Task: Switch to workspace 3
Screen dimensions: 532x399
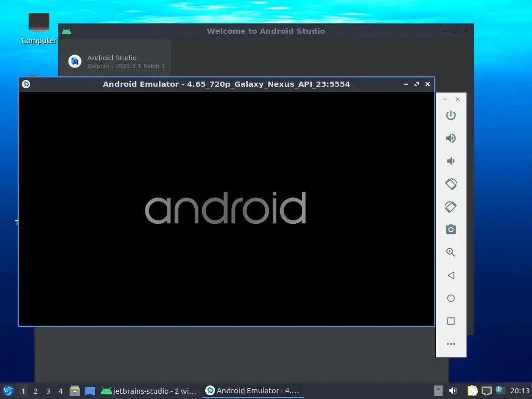Action: click(48, 391)
